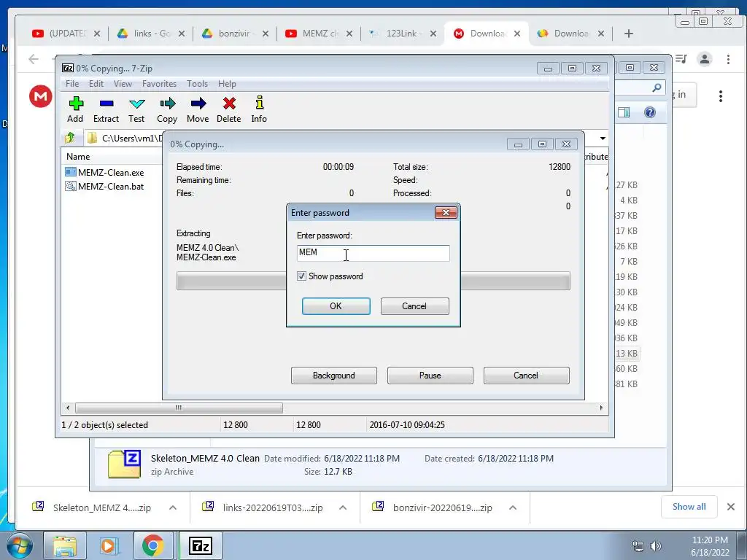
Task: Click the volume speaker tray icon
Action: point(656,546)
